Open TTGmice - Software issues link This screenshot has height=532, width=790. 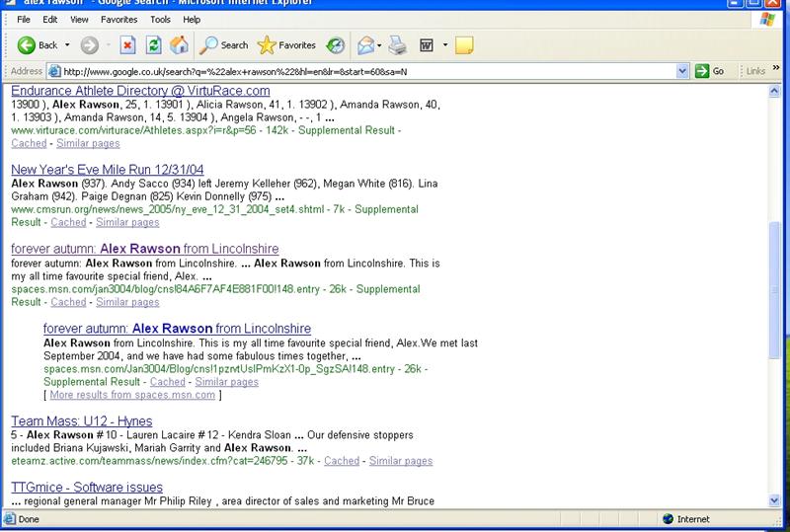pyautogui.click(x=87, y=488)
